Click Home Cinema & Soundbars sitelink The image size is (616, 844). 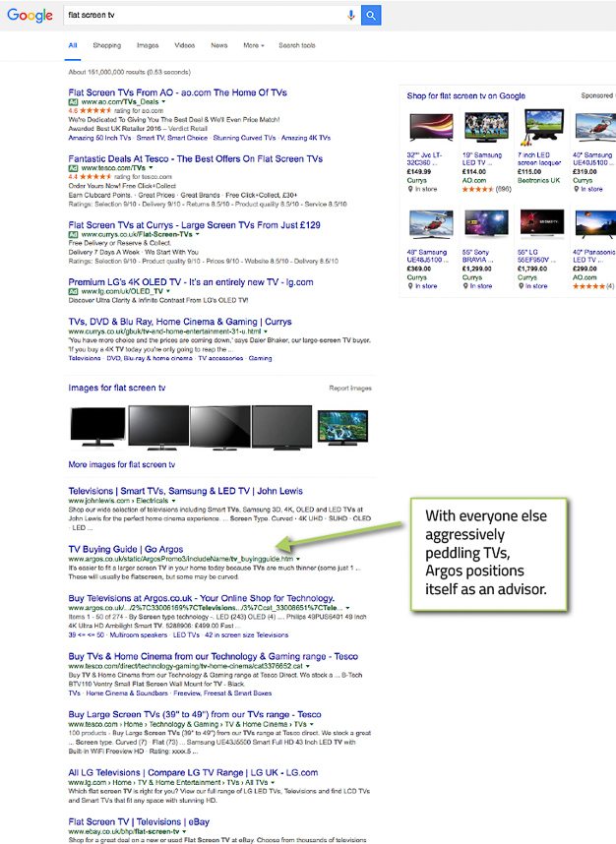point(127,693)
